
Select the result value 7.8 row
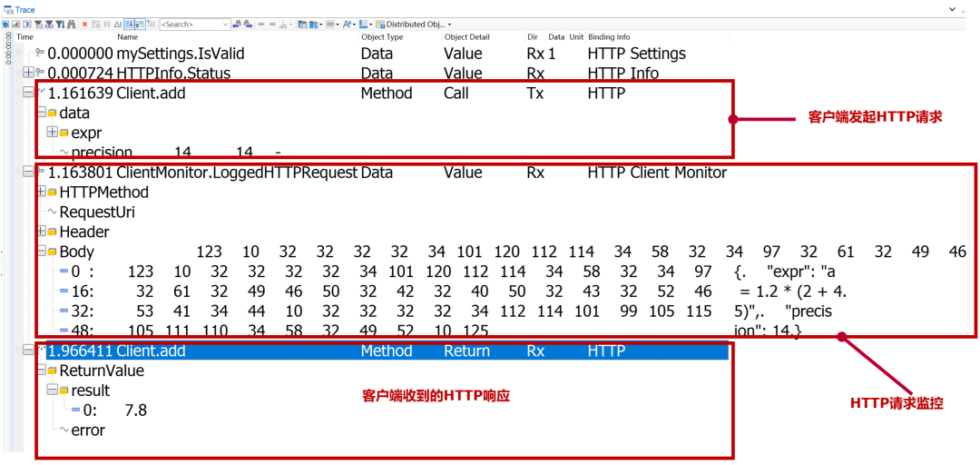coord(110,411)
